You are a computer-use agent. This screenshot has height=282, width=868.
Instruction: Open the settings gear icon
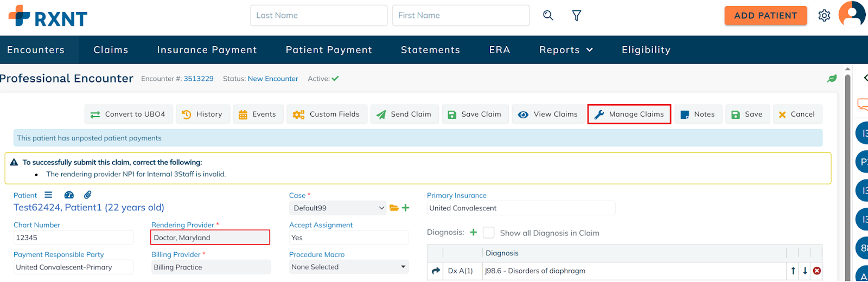coord(824,16)
